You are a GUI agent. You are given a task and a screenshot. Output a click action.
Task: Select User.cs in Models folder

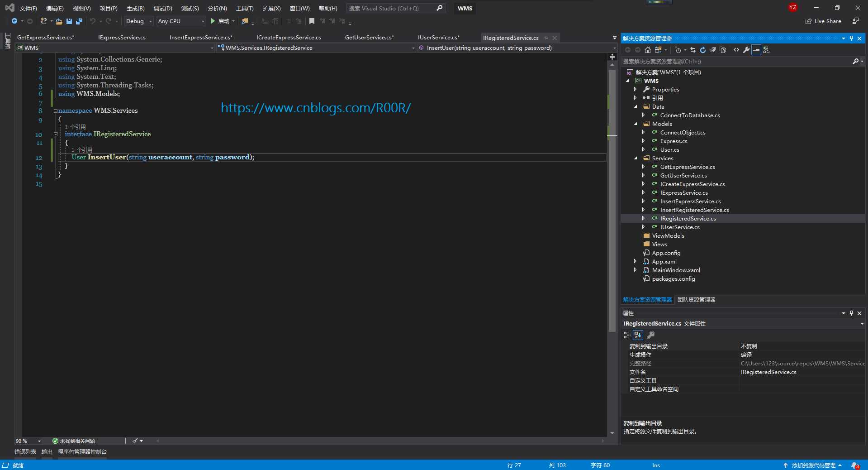pos(669,150)
